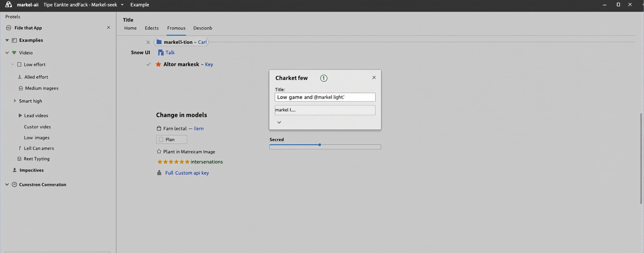644x253 pixels.
Task: Open the title bar project dropdown arrow
Action: (x=122, y=5)
